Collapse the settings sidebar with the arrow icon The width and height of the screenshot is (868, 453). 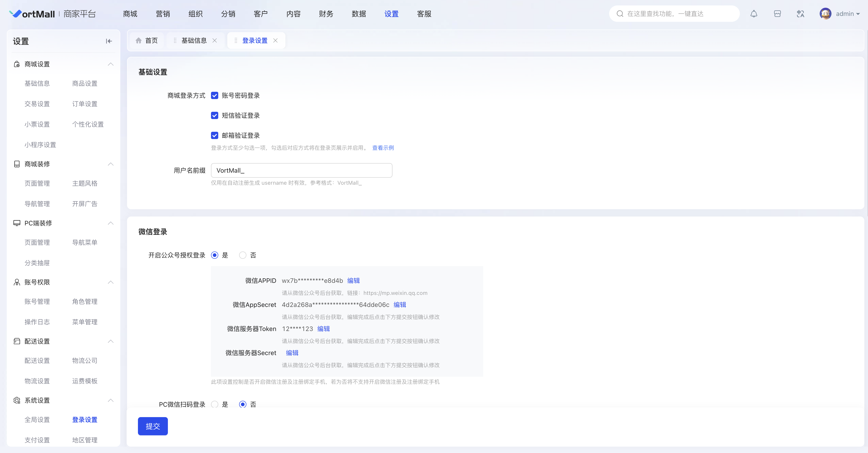108,41
